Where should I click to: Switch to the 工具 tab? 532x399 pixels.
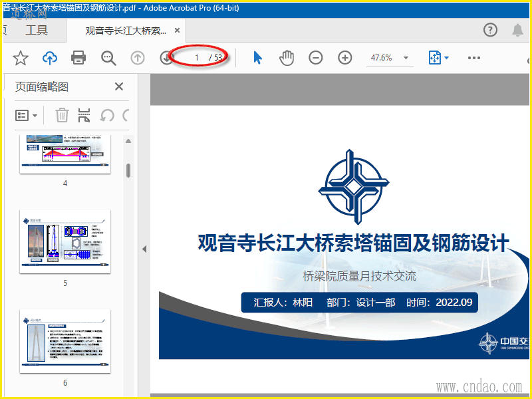point(37,30)
